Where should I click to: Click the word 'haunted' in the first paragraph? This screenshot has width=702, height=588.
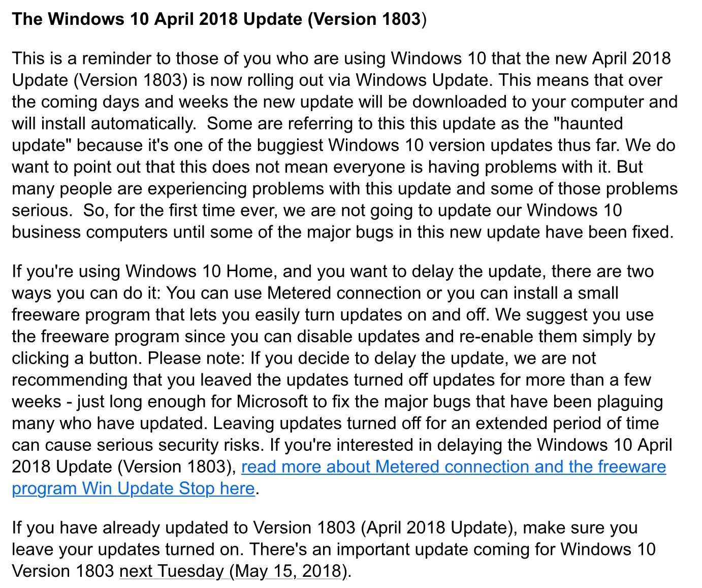(590, 123)
